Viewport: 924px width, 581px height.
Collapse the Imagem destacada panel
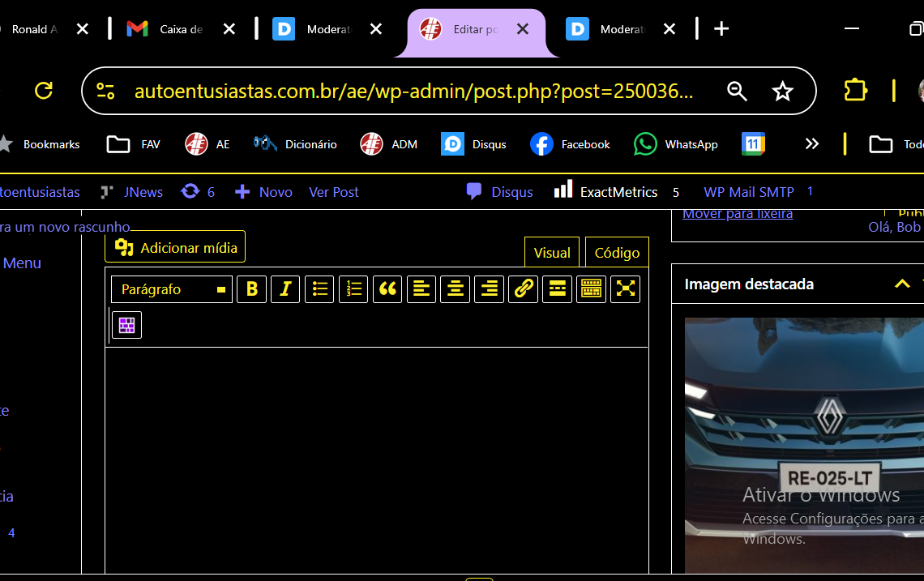pyautogui.click(x=902, y=284)
